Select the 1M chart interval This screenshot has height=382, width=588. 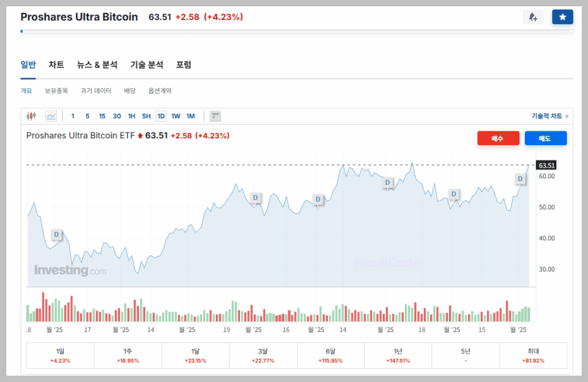click(x=191, y=116)
